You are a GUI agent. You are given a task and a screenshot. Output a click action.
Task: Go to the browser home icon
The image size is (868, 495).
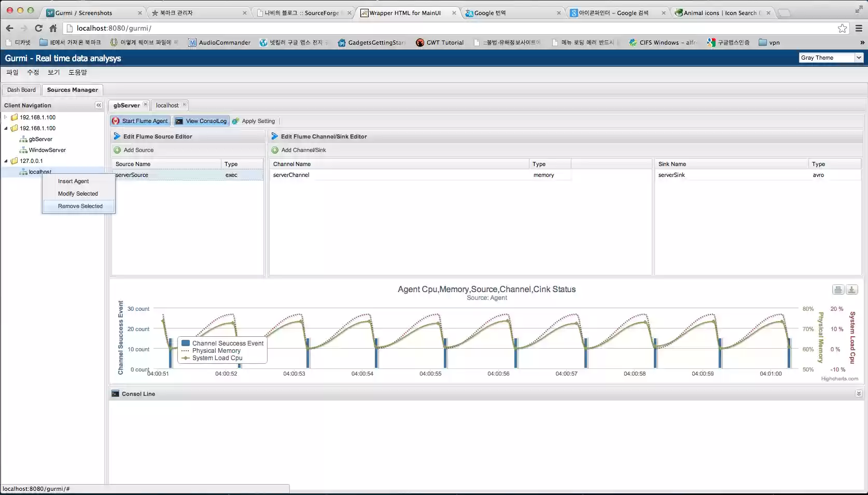click(x=53, y=28)
